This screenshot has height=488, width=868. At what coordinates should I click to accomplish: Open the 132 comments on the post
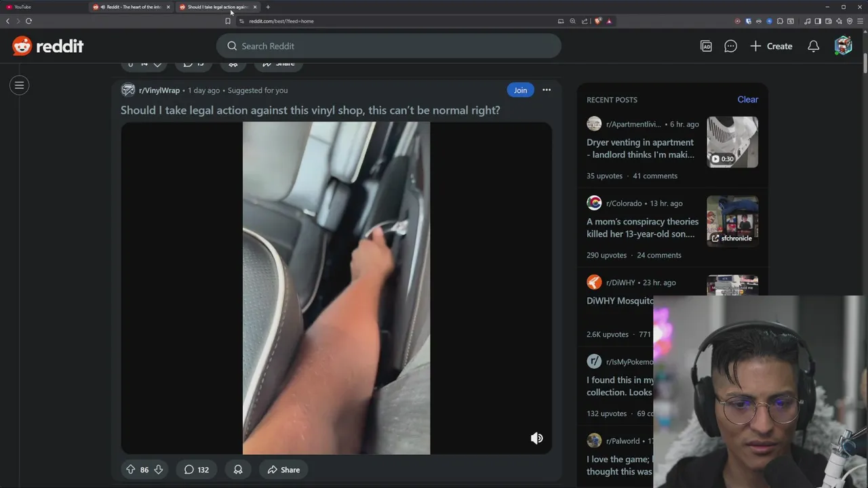pyautogui.click(x=197, y=470)
